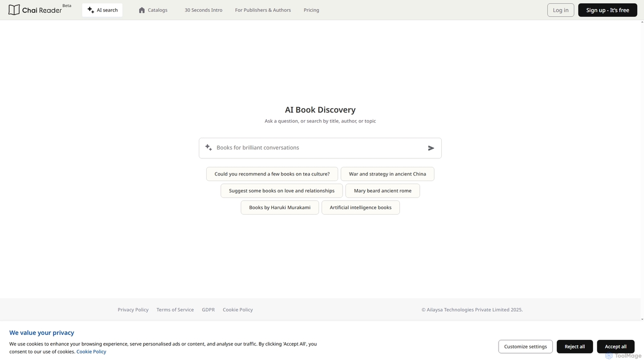Open the Terms of Service link

point(175,310)
